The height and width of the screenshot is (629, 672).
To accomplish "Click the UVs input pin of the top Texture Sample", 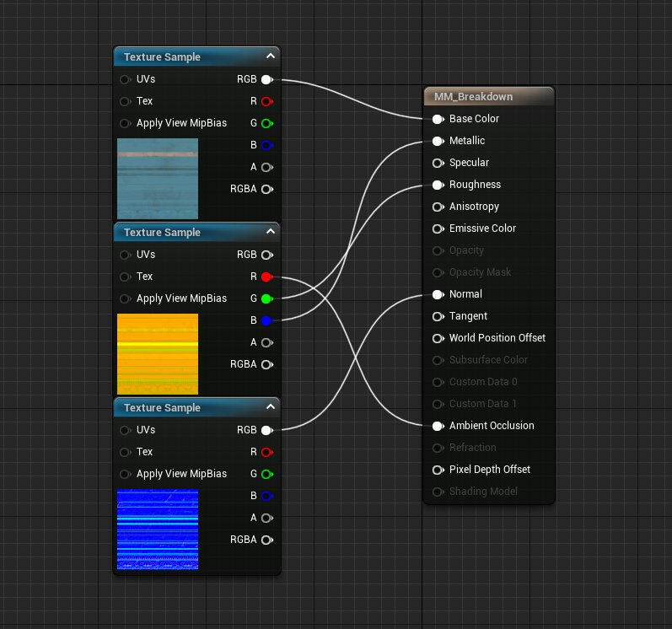I will coord(125,79).
